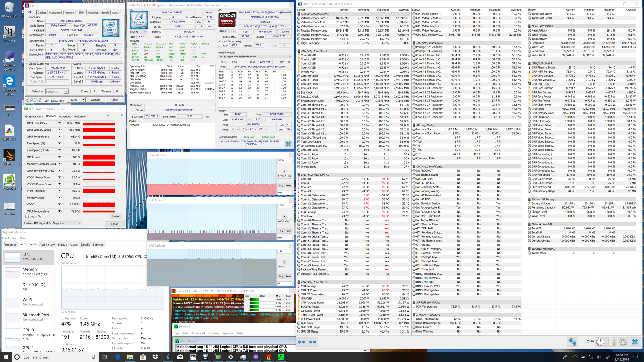Open Microsoft Edge desktop shortcut
The height and width of the screenshot is (362, 644).
point(9,85)
